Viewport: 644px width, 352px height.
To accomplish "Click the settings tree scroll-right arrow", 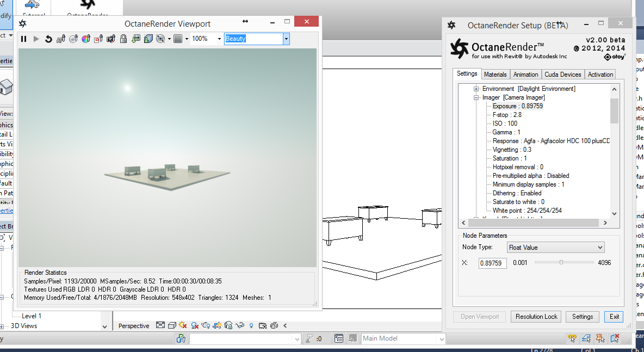I will point(605,223).
